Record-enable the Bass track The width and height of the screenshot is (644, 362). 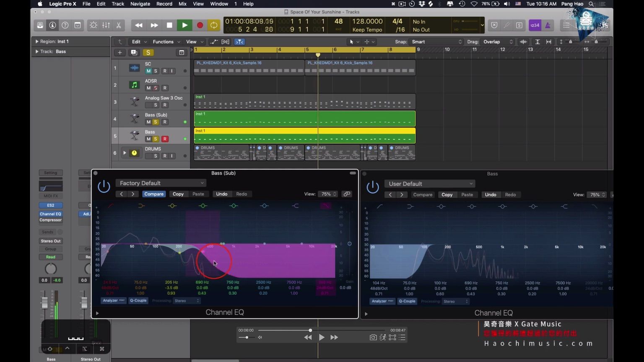pos(165,139)
